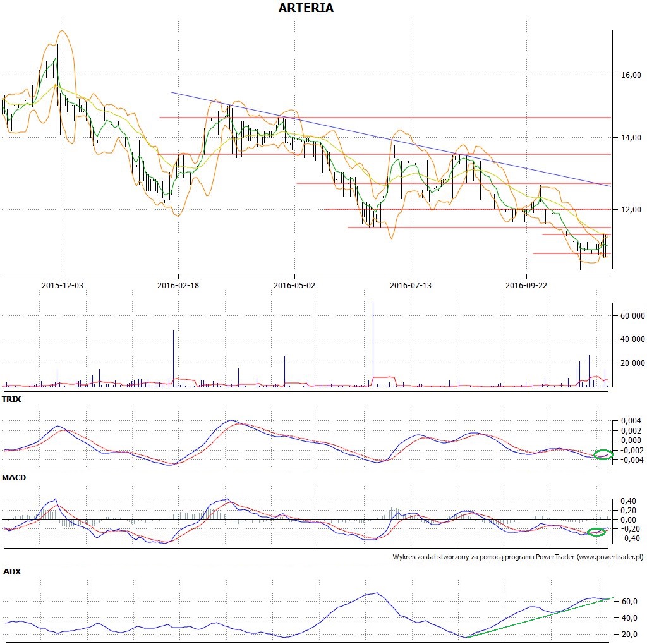Click the green ADX rising trend line
The width and height of the screenshot is (647, 644).
(x=540, y=617)
